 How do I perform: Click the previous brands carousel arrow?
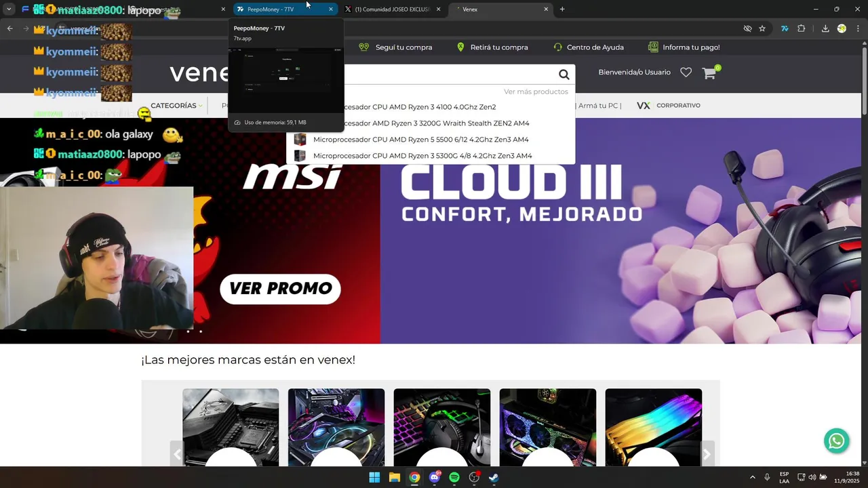(177, 454)
